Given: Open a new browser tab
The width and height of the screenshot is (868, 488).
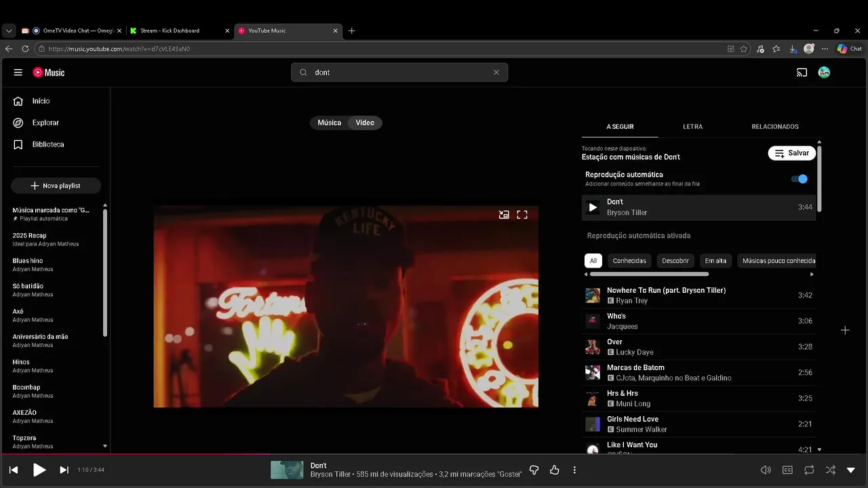Looking at the screenshot, I should pyautogui.click(x=351, y=30).
